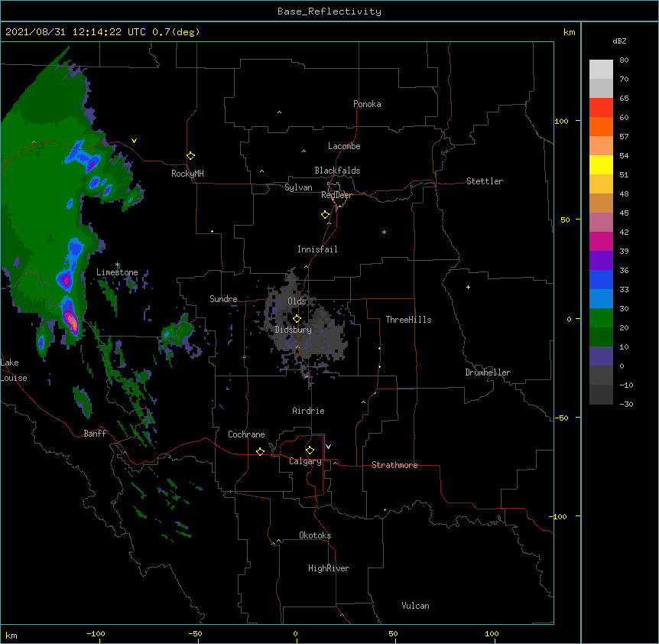Click the asterisk marker above Limestone label

[x=118, y=265]
